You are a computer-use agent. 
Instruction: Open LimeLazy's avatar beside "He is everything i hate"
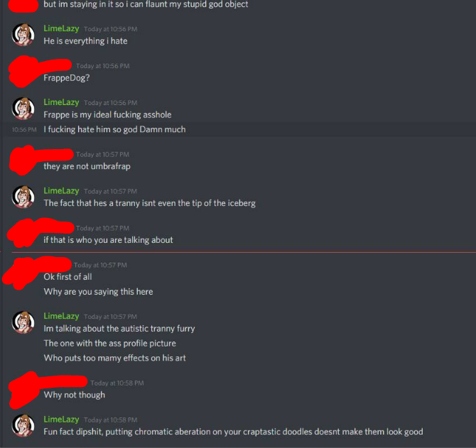[23, 35]
